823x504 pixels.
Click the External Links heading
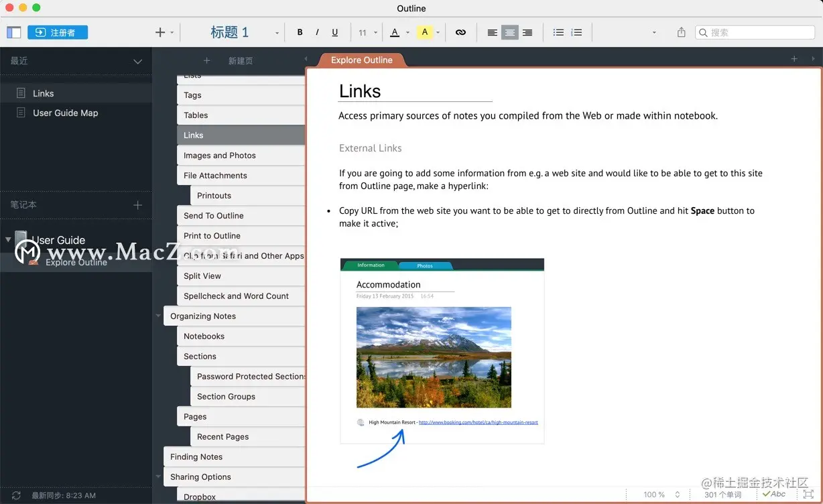(371, 148)
